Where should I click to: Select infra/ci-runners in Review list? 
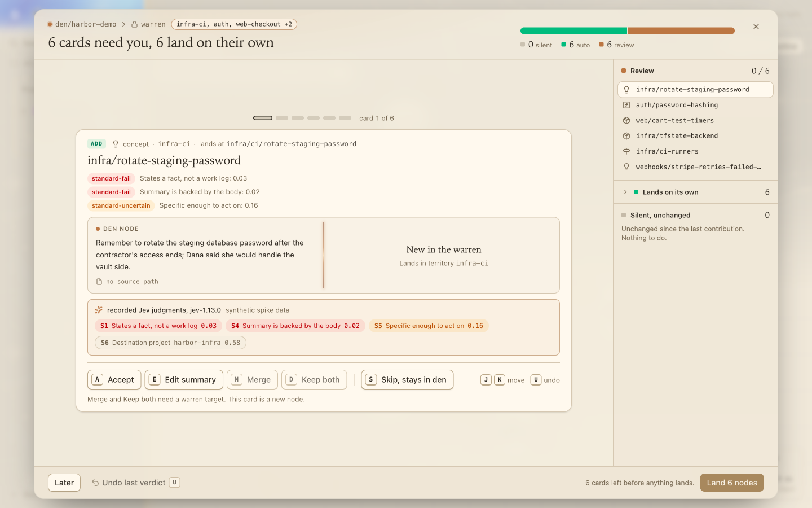(695, 151)
